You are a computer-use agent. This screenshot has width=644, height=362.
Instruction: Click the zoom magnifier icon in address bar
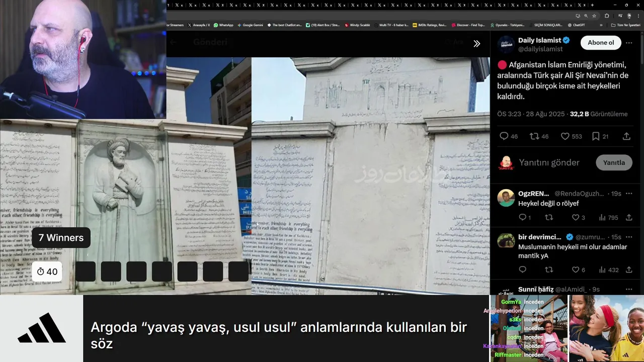point(586,16)
